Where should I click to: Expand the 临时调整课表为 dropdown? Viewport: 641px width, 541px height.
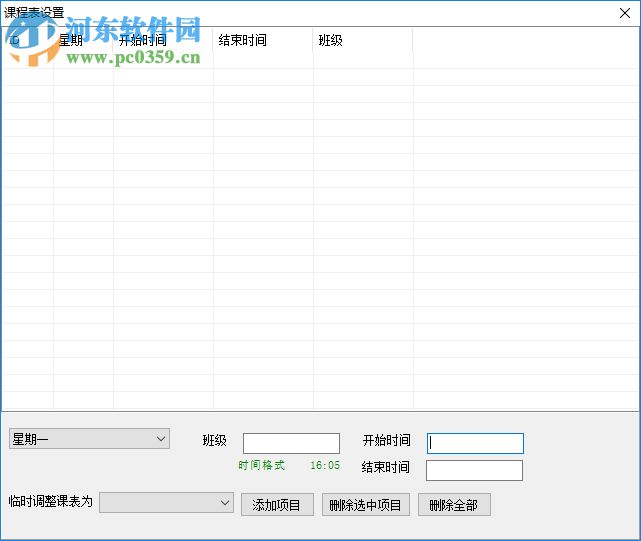pos(166,502)
